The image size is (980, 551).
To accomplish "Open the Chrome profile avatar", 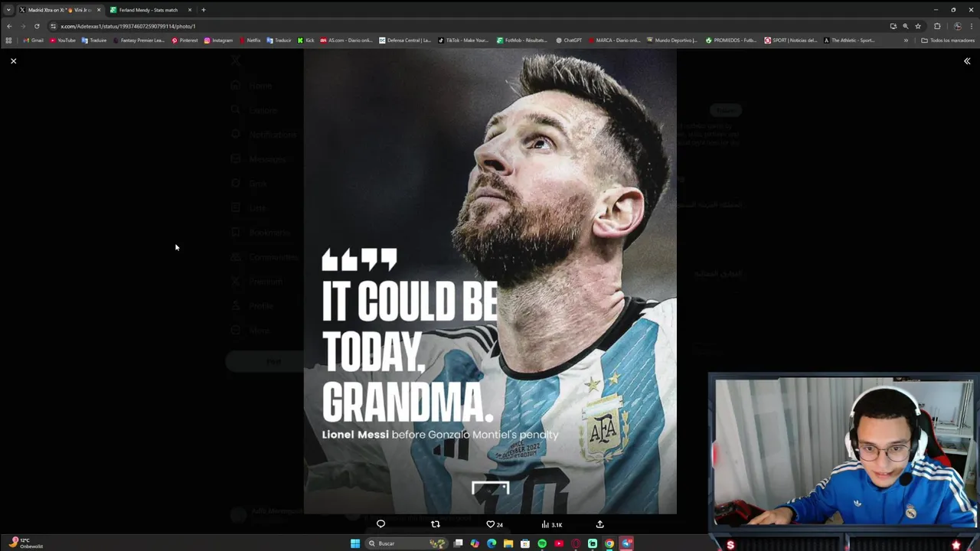I will click(957, 26).
